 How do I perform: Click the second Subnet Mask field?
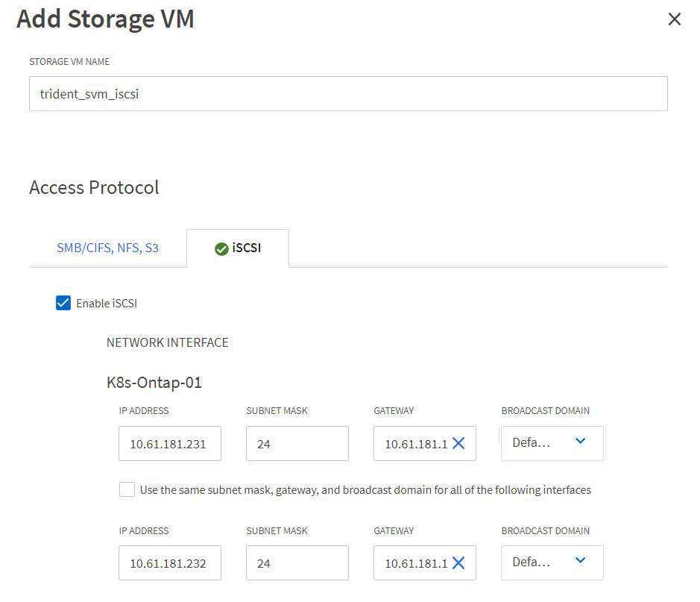(297, 563)
